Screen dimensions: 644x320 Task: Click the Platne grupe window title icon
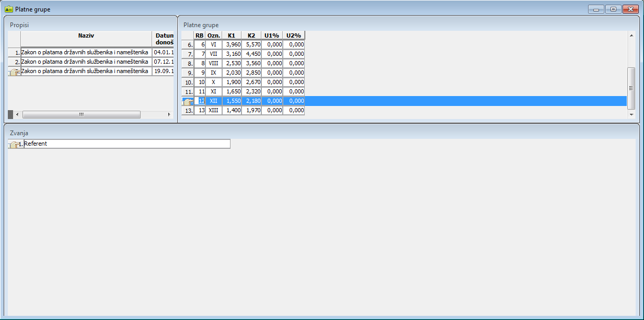tap(8, 9)
